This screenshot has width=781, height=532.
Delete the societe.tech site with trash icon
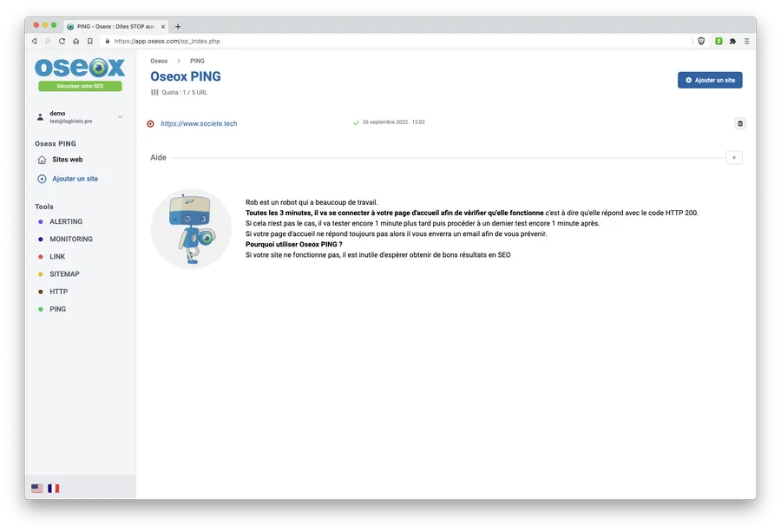tap(740, 123)
